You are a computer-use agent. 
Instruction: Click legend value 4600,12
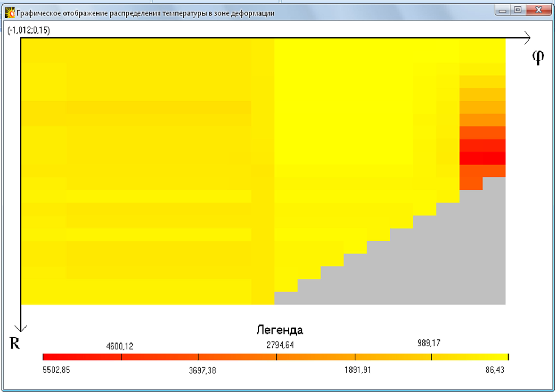(x=120, y=346)
